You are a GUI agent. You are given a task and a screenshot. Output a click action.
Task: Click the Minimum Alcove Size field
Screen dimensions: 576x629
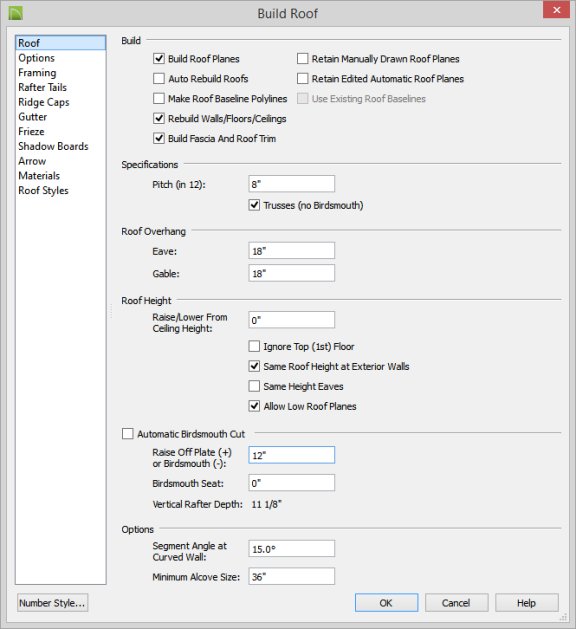(x=292, y=576)
